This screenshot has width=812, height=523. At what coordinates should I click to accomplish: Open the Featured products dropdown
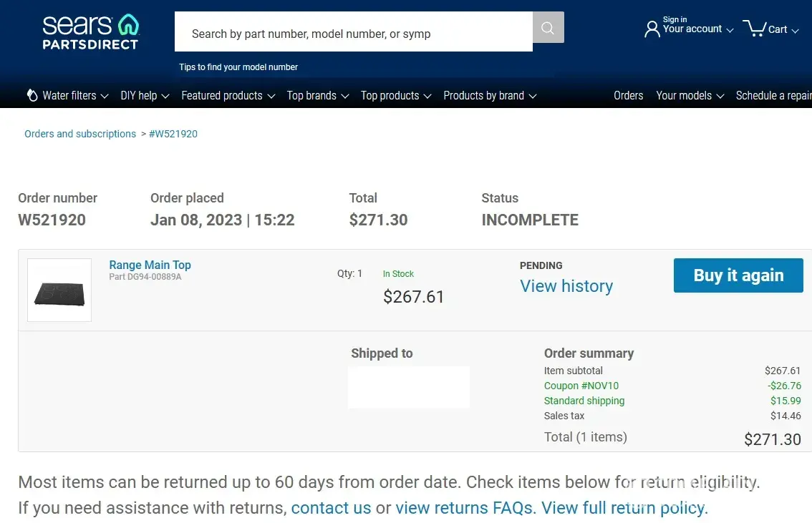click(228, 95)
